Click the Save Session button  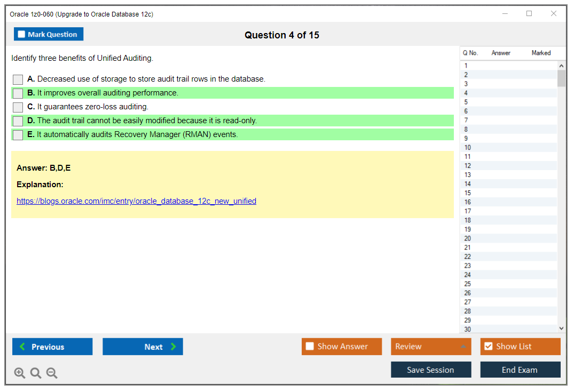click(x=431, y=370)
